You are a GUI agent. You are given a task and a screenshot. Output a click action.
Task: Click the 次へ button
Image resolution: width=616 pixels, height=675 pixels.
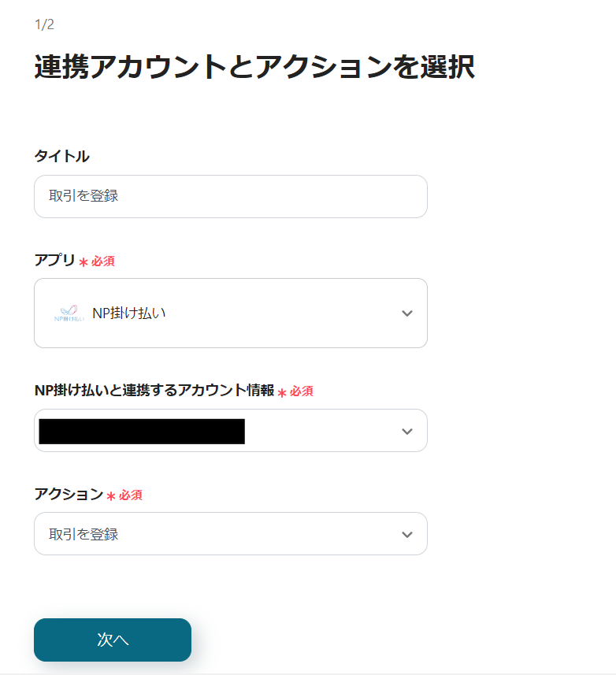[113, 640]
